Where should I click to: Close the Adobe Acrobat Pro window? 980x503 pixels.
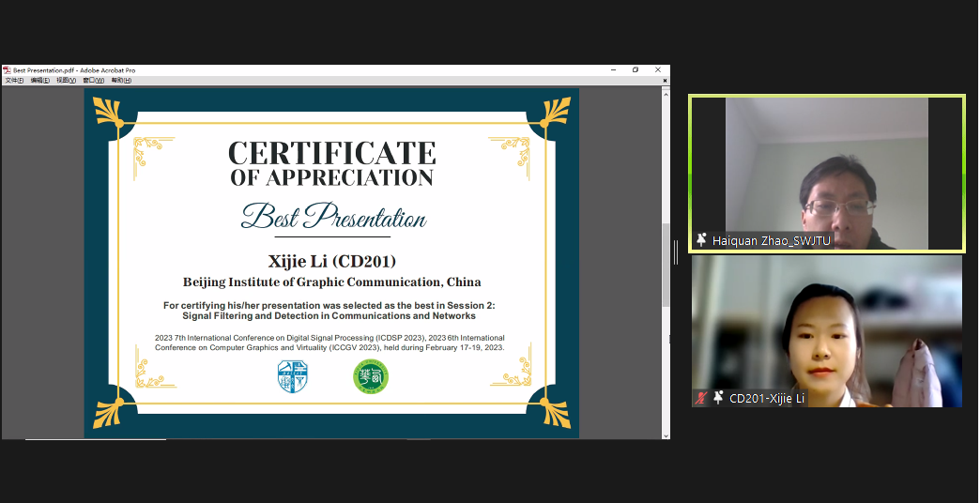pos(658,70)
